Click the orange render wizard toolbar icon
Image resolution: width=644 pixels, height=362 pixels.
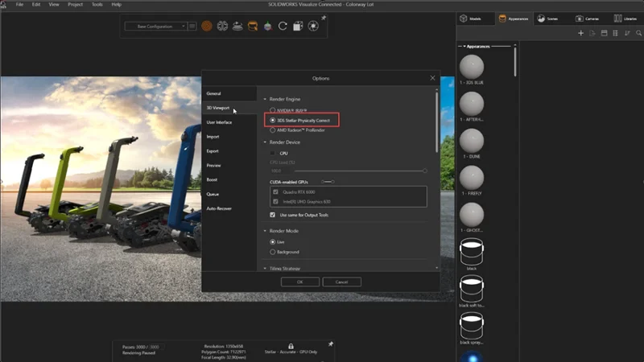coord(207,26)
